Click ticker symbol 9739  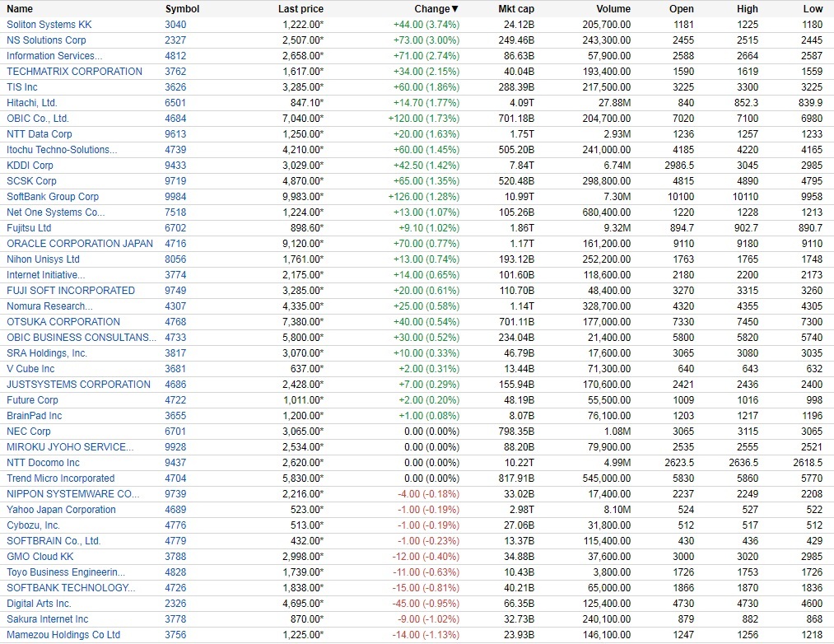point(175,494)
